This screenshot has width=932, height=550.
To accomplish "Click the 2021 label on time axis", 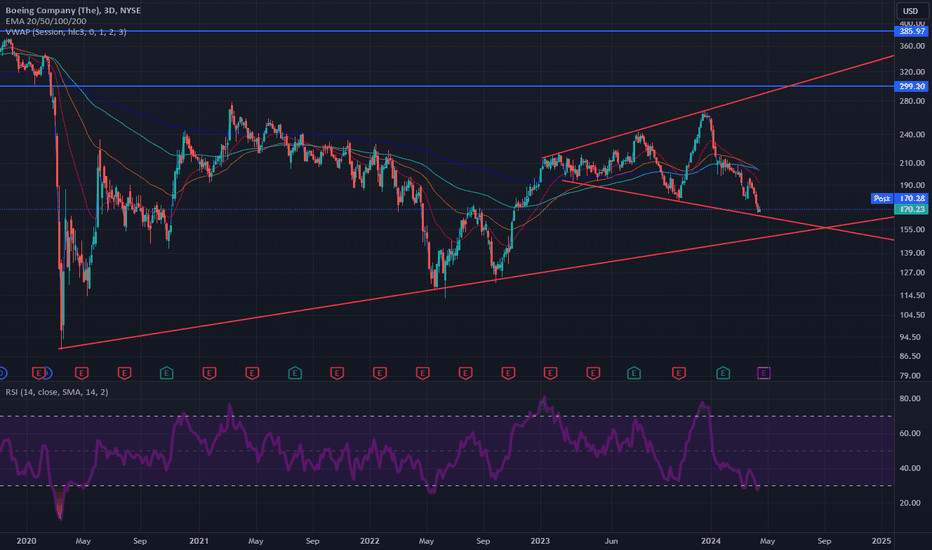I will (199, 540).
